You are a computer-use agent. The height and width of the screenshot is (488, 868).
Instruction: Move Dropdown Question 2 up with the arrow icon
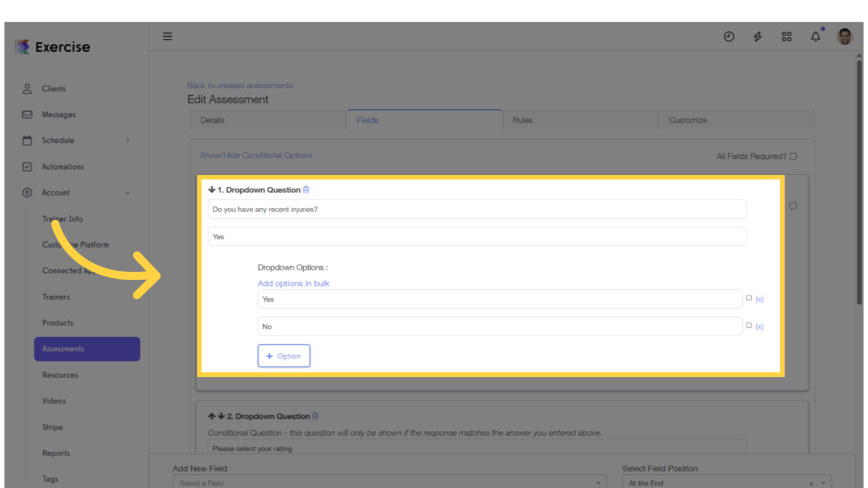[x=212, y=416]
